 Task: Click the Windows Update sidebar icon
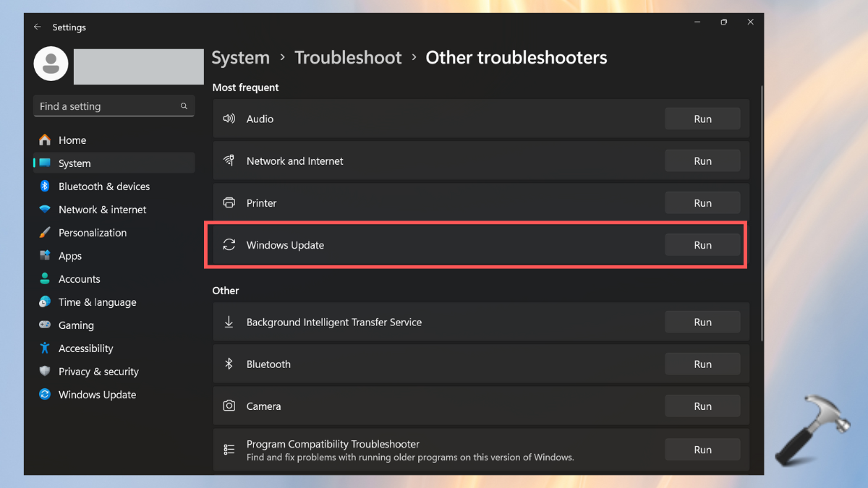coord(45,395)
